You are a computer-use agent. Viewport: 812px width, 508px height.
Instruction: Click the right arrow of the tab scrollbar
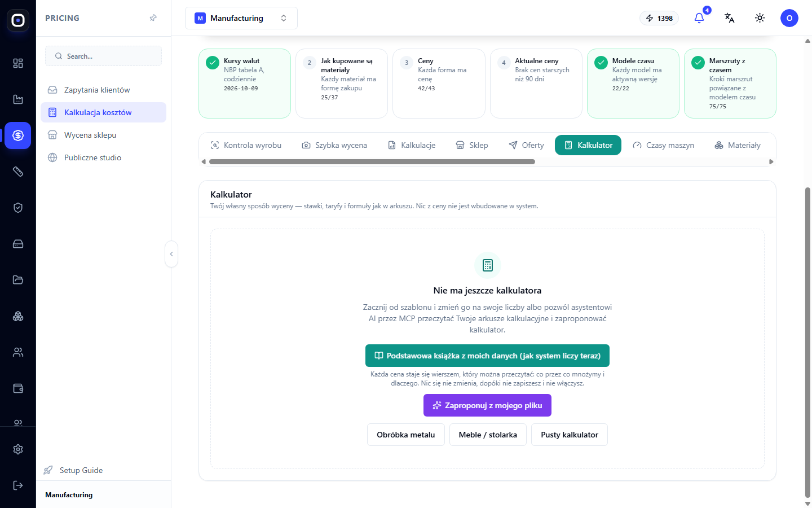(x=771, y=162)
